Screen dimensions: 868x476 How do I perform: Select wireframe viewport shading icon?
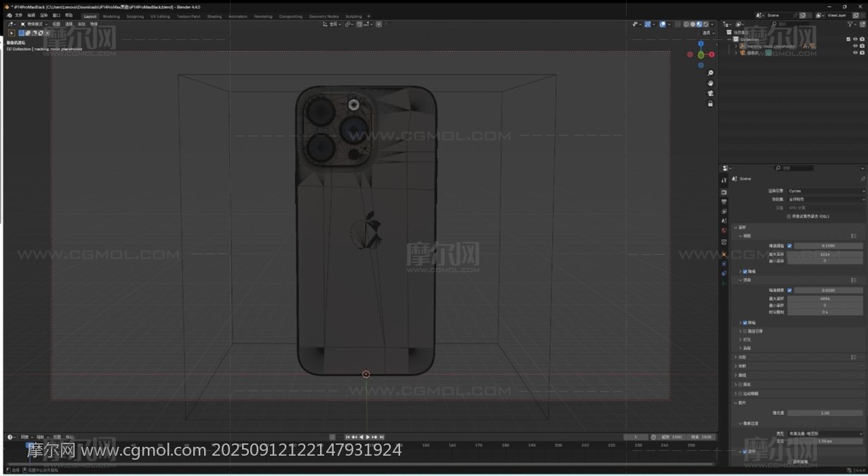pos(686,24)
